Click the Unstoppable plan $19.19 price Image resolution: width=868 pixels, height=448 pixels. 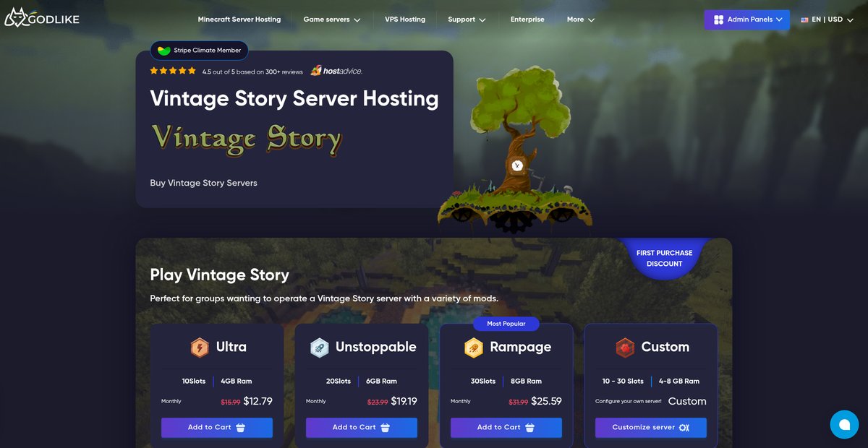coord(404,401)
